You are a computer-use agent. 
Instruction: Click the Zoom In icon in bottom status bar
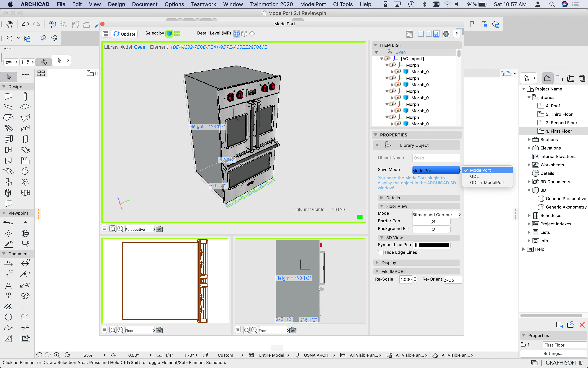coord(57,355)
